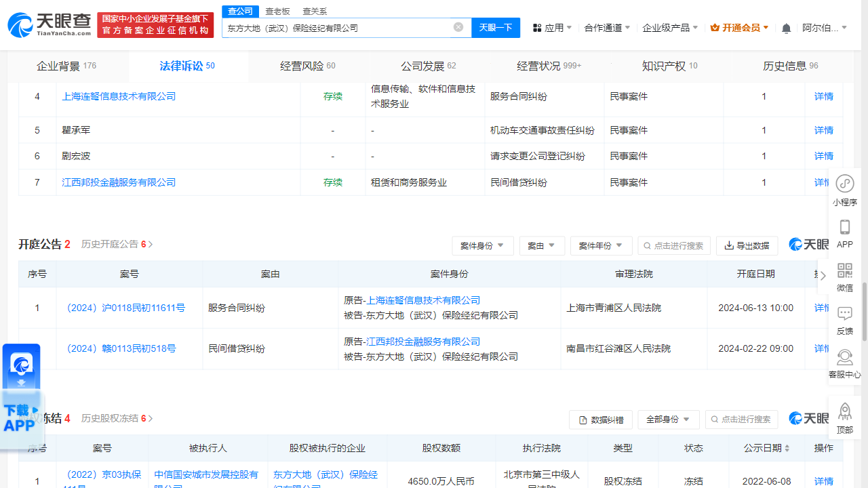Switch to 经营风险 tab
This screenshot has height=488, width=868.
(x=308, y=66)
